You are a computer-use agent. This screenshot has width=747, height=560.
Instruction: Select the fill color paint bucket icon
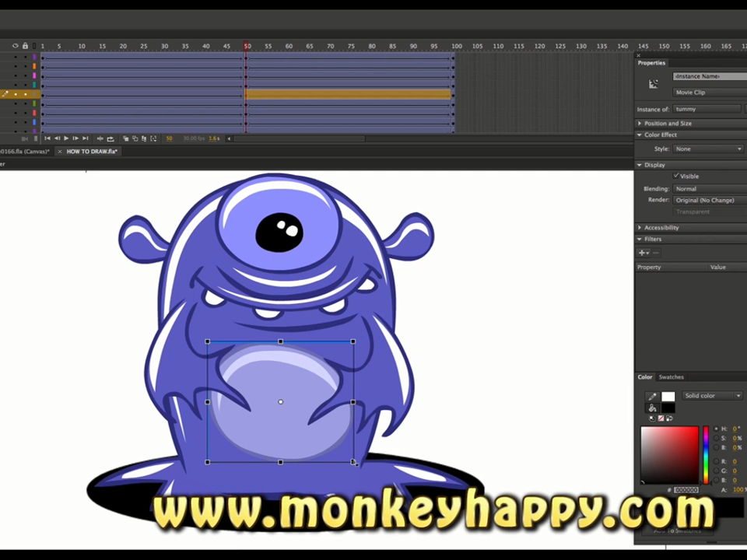click(652, 408)
